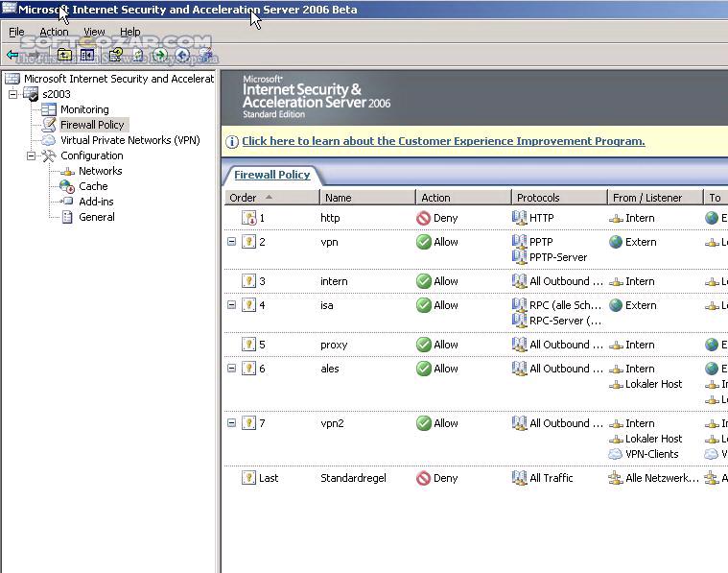The height and width of the screenshot is (573, 728).
Task: Collapse rule 4 isa row expander
Action: 232,305
